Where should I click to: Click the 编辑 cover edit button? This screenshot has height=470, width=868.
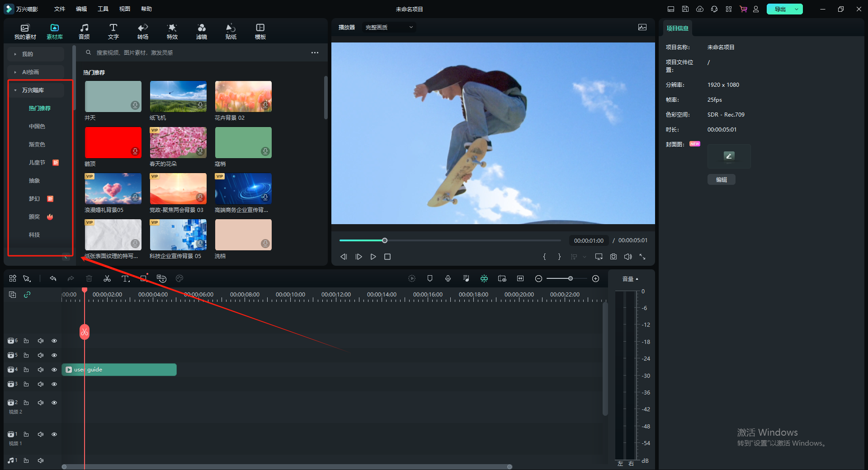click(721, 180)
